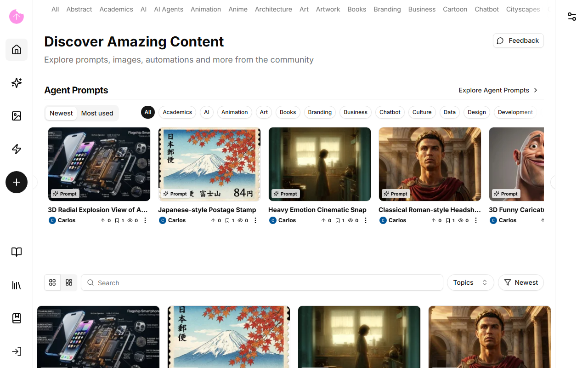Click the Feedback button
Image resolution: width=588 pixels, height=368 pixels.
518,40
